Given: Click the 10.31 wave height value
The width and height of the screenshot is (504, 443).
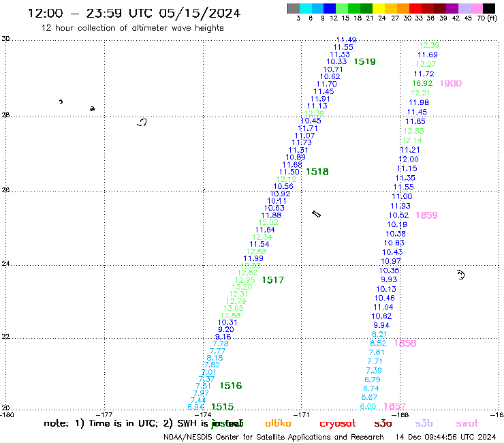Looking at the screenshot, I should point(227,322).
